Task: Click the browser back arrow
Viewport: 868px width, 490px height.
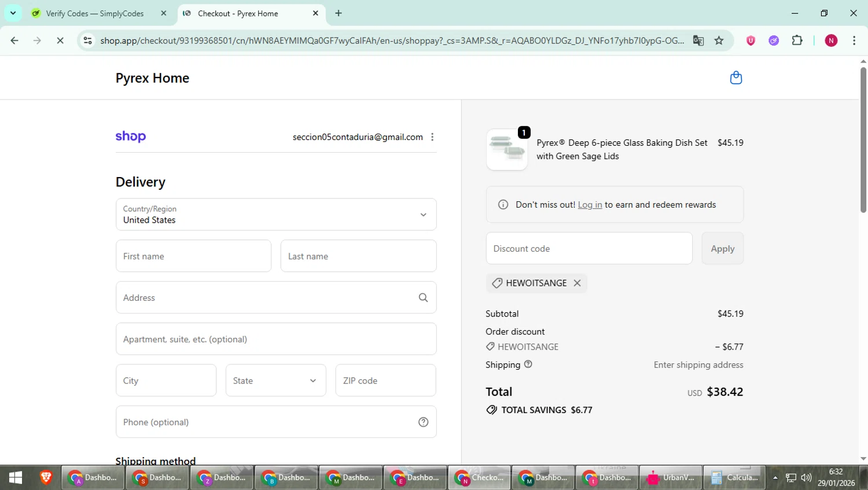Action: click(x=14, y=40)
